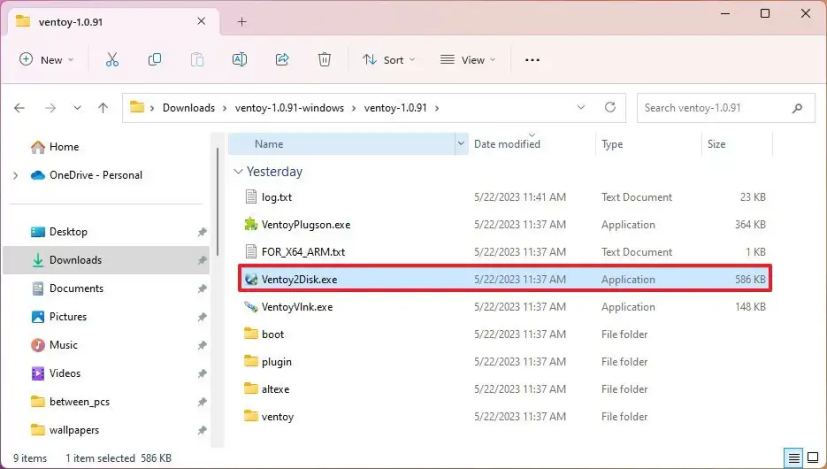Open the Sort dropdown menu
827x469 pixels.
point(389,60)
